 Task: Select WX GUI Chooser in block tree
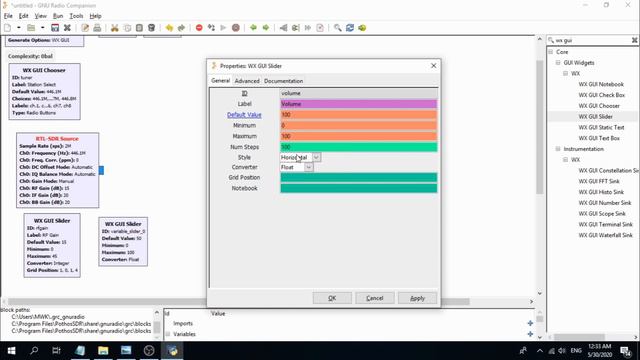click(x=599, y=106)
